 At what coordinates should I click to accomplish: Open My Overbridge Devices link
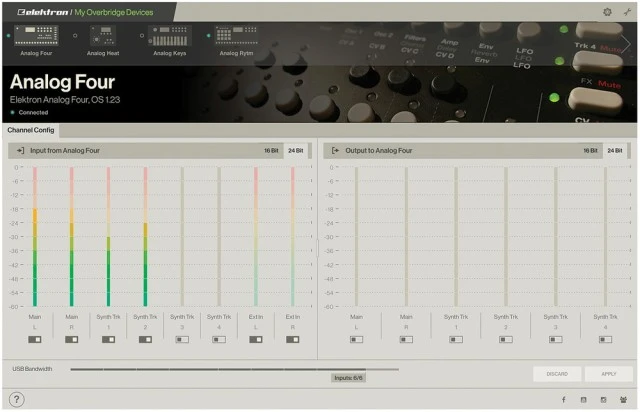[x=114, y=12]
